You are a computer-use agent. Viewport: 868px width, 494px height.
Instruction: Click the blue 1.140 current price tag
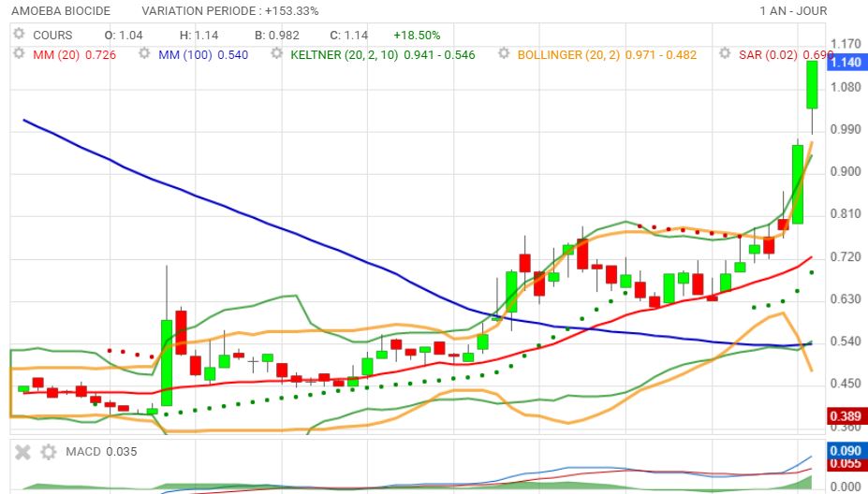[x=847, y=62]
